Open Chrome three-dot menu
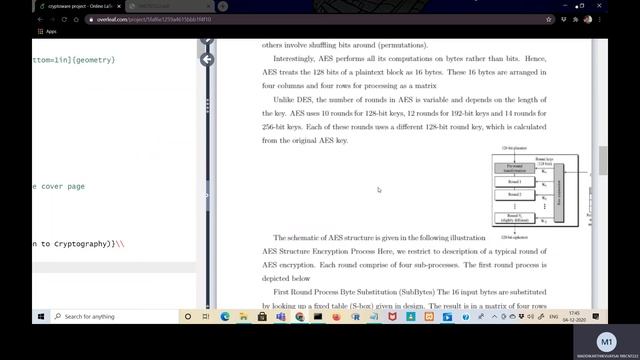640x360 pixels. pyautogui.click(x=599, y=19)
